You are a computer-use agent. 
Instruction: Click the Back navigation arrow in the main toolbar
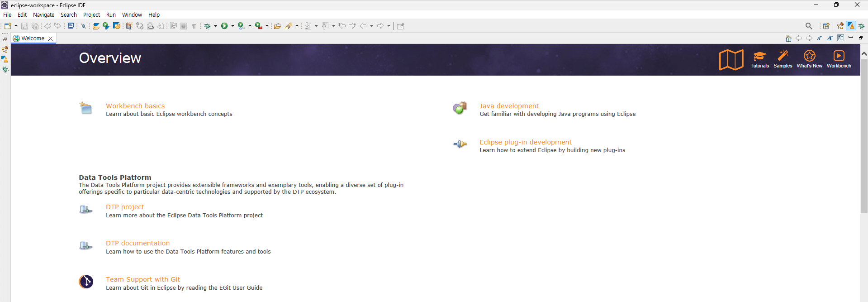pyautogui.click(x=363, y=26)
